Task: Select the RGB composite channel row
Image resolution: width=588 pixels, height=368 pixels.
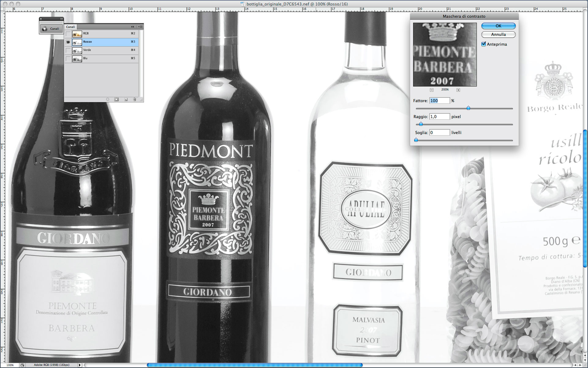Action: 101,34
